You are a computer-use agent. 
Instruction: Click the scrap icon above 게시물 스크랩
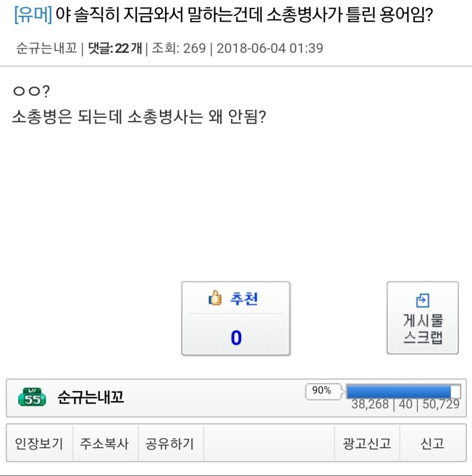pos(422,300)
